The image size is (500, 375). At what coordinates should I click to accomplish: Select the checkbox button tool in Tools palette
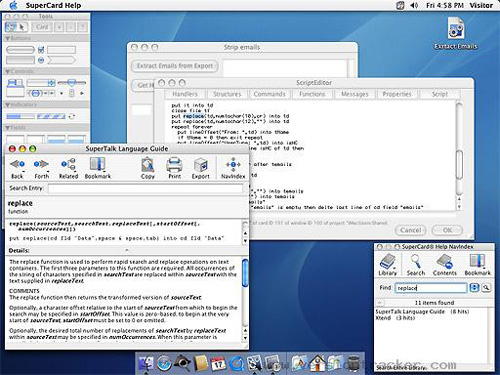coord(41,50)
